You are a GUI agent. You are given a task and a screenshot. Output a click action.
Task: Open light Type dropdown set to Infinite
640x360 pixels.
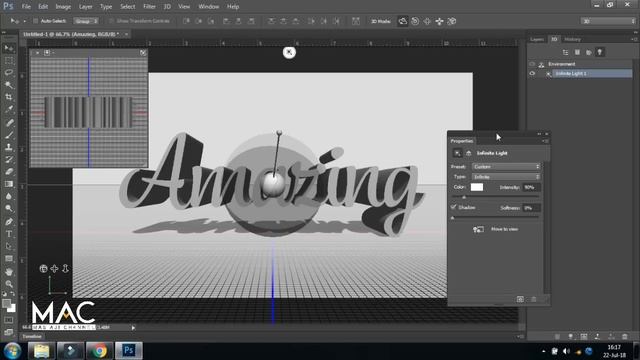[506, 177]
